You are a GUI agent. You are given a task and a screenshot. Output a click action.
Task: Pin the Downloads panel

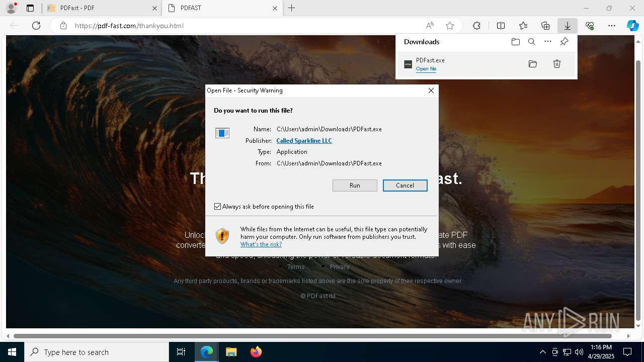click(x=564, y=42)
